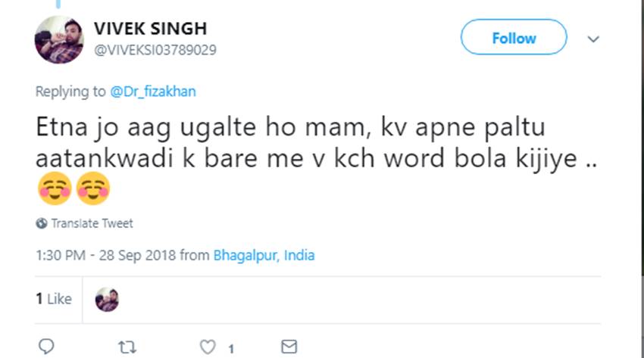Expand the tweet options chevron beside Follow
This screenshot has width=644, height=358.
coord(593,39)
